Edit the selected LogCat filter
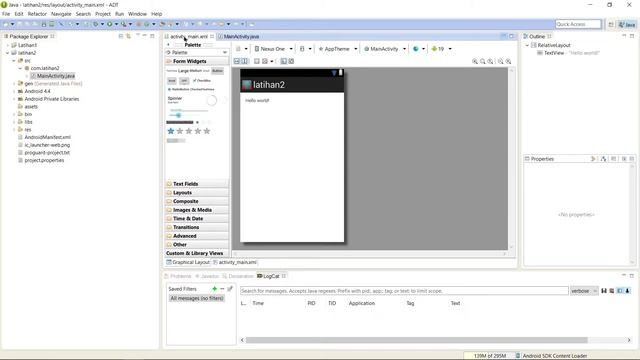The height and width of the screenshot is (360, 640). click(x=230, y=289)
